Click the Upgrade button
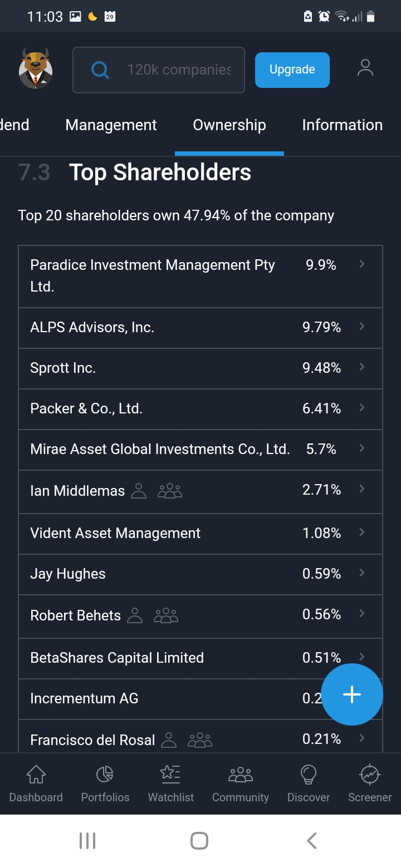 pyautogui.click(x=292, y=70)
